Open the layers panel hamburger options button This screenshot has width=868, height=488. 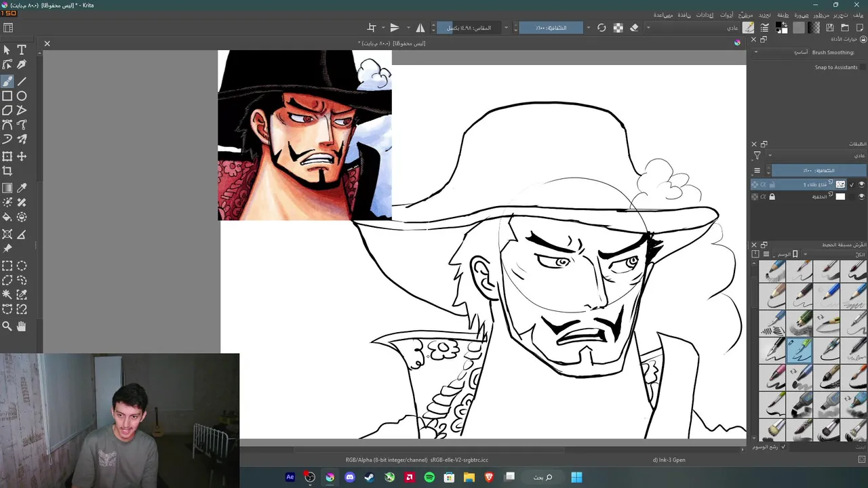tap(757, 170)
